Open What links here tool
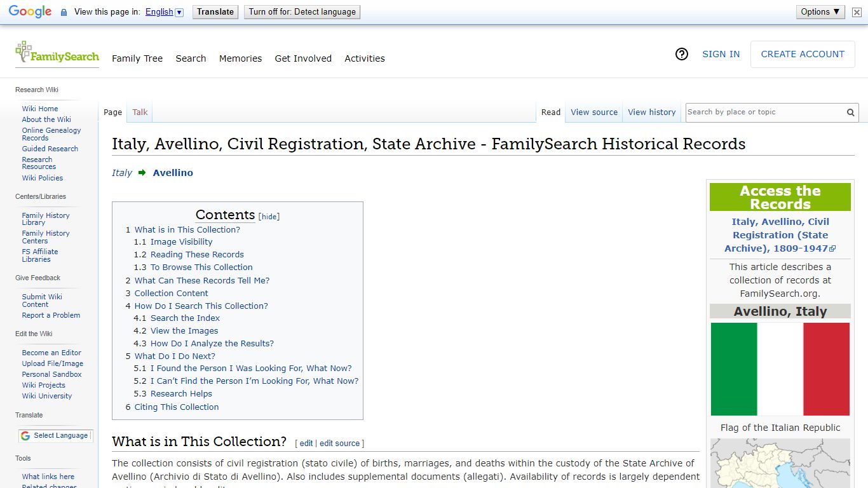The image size is (868, 488). coord(48,477)
